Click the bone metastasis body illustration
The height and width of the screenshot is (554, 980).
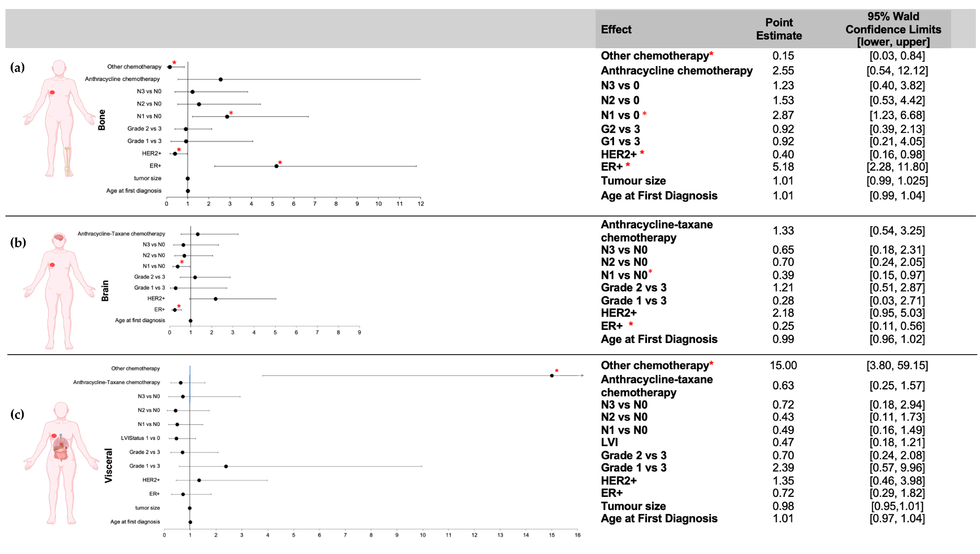pos(59,118)
